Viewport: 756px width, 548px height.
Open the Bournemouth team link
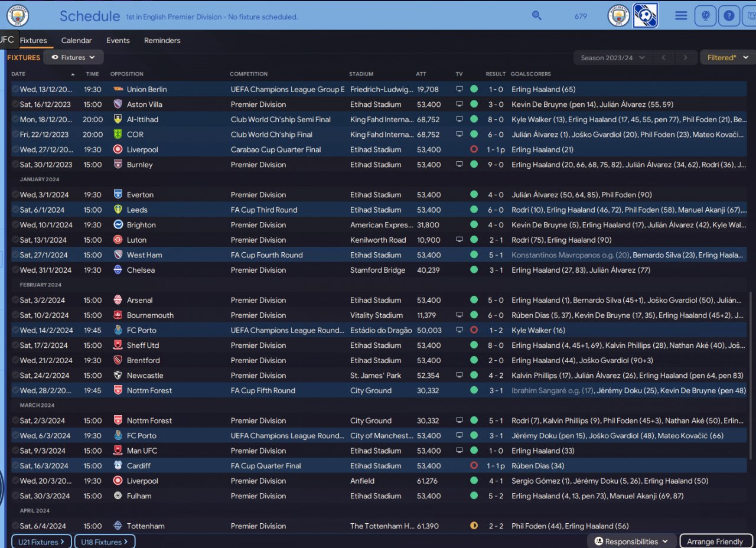point(151,315)
